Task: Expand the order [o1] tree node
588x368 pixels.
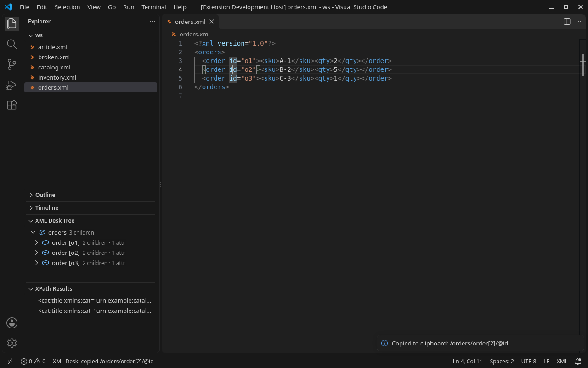Action: click(x=37, y=243)
